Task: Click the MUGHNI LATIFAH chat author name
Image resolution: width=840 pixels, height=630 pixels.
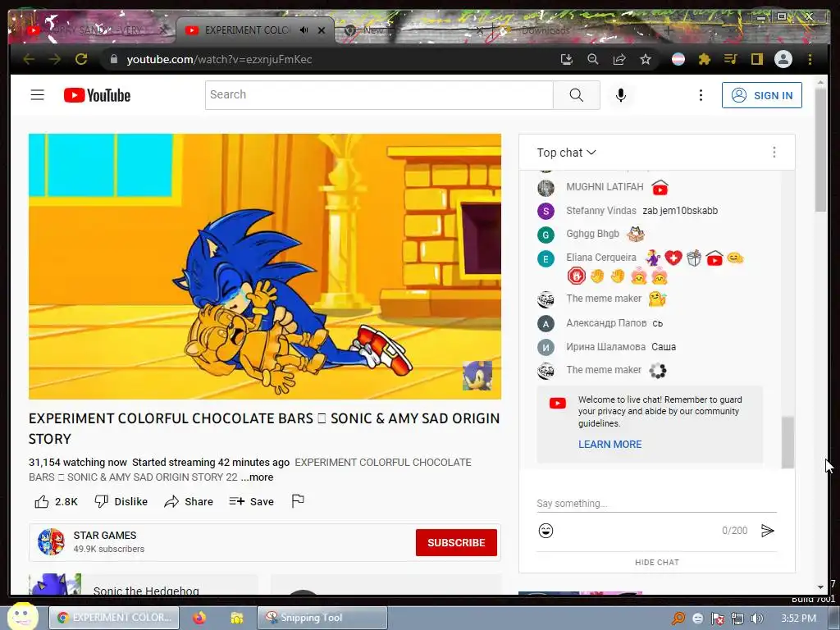Action: (x=605, y=187)
